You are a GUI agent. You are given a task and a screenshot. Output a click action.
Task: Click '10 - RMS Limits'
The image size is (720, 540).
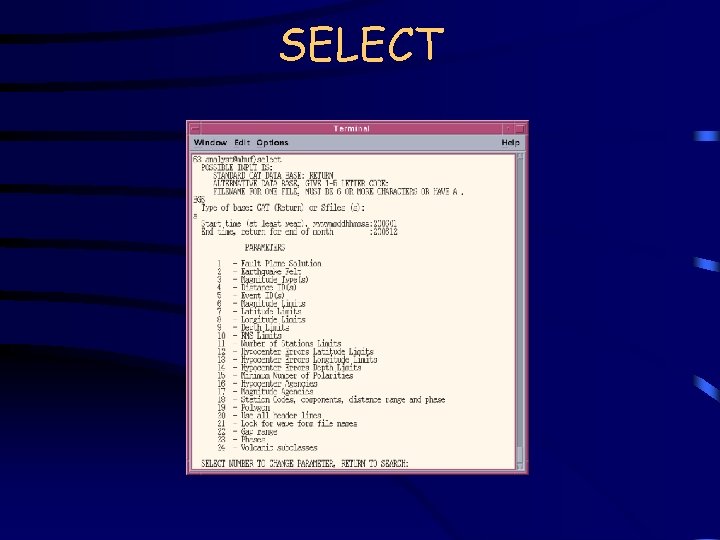click(249, 336)
